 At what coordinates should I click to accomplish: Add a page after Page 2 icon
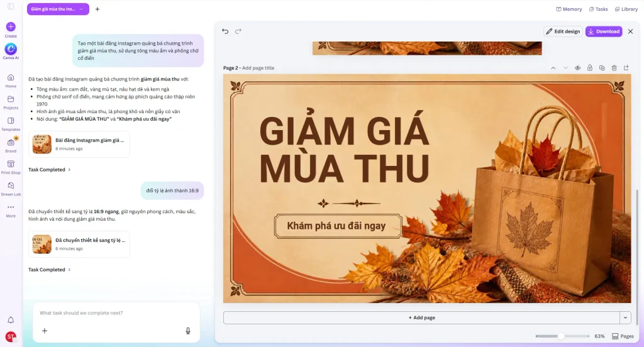click(626, 68)
